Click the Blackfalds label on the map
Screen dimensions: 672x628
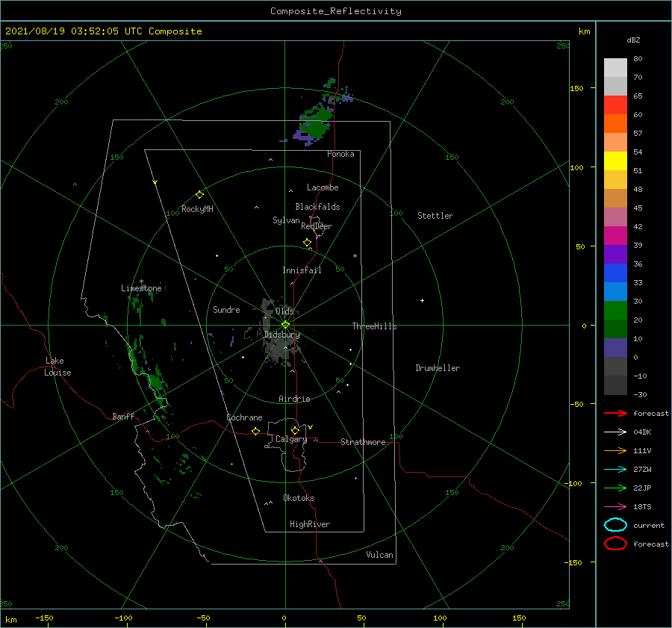[x=317, y=207]
